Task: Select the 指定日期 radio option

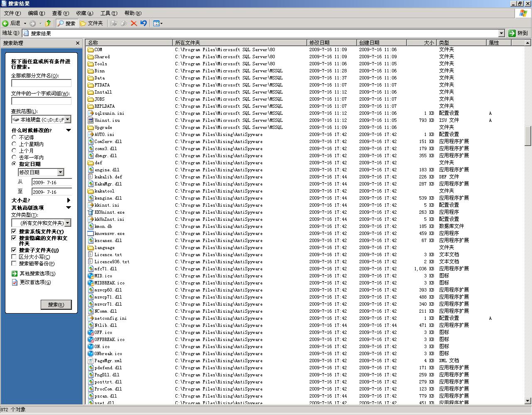Action: pos(14,164)
